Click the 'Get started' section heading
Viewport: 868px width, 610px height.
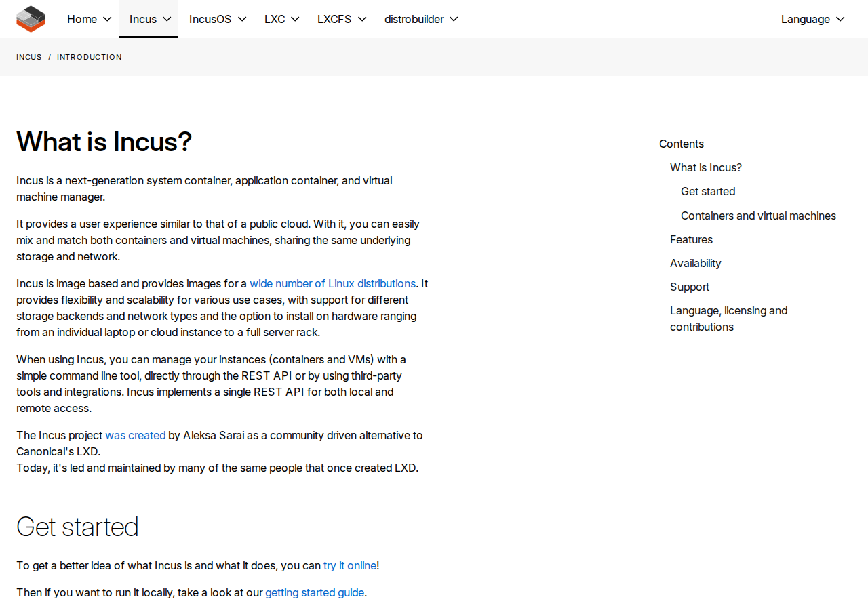[x=77, y=527]
